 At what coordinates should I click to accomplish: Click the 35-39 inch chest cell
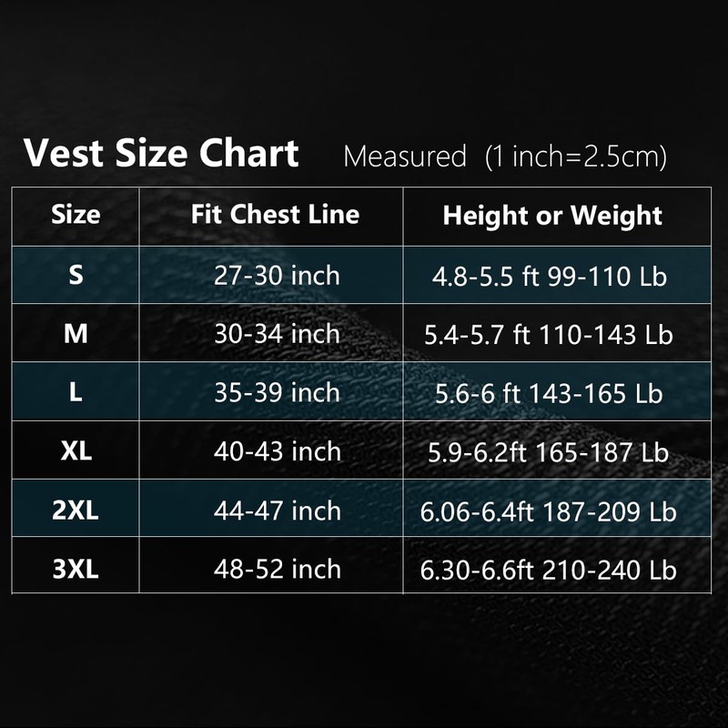coord(277,393)
